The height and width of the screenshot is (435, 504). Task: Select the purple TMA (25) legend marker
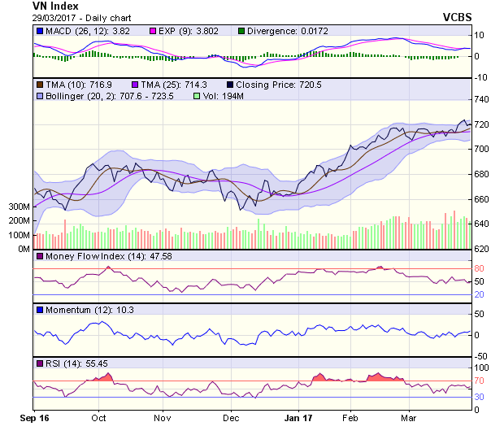(x=134, y=85)
